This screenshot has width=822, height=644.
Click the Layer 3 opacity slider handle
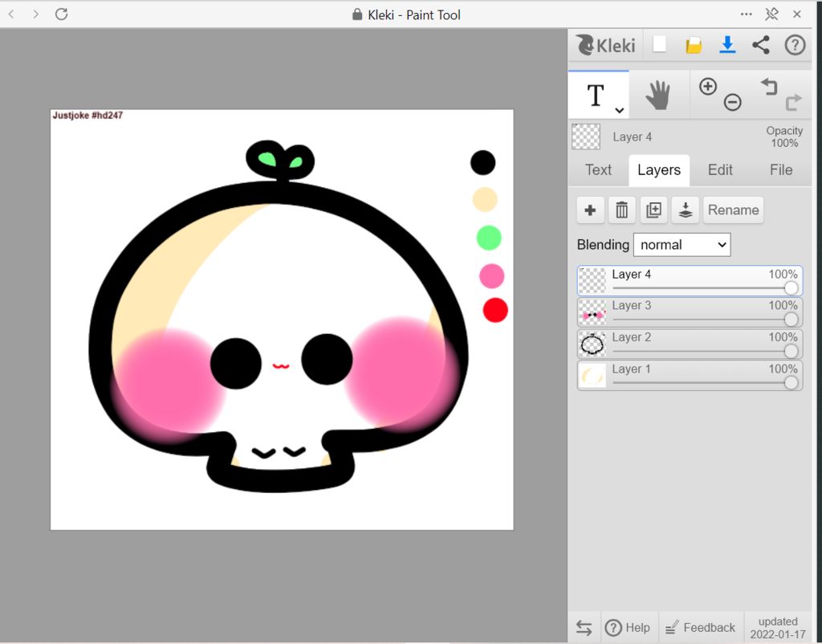coord(791,320)
